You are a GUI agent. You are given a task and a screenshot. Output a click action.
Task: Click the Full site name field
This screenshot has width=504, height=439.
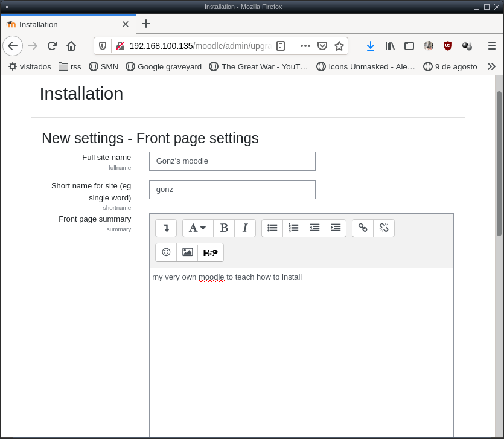232,161
